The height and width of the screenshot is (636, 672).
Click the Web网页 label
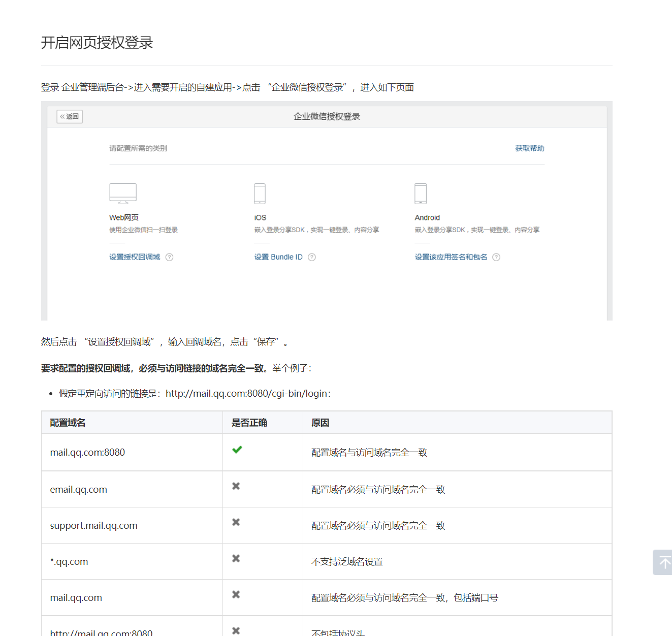click(124, 217)
